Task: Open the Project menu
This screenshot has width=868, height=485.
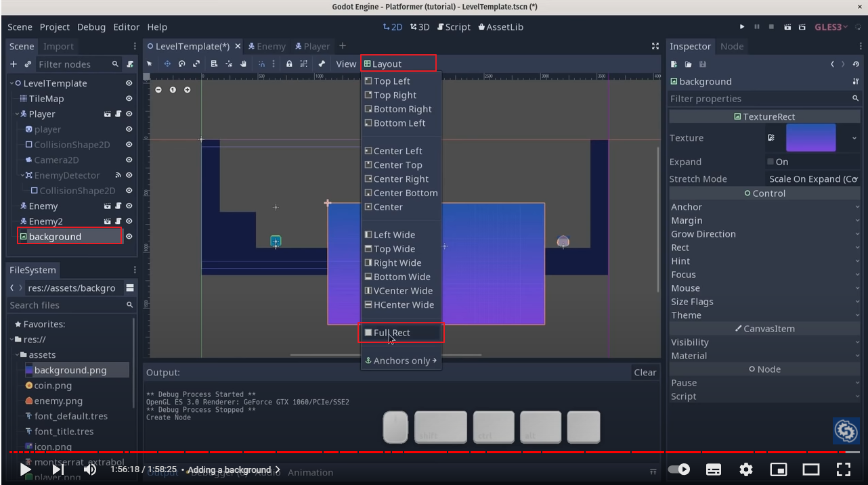Action: [x=55, y=27]
